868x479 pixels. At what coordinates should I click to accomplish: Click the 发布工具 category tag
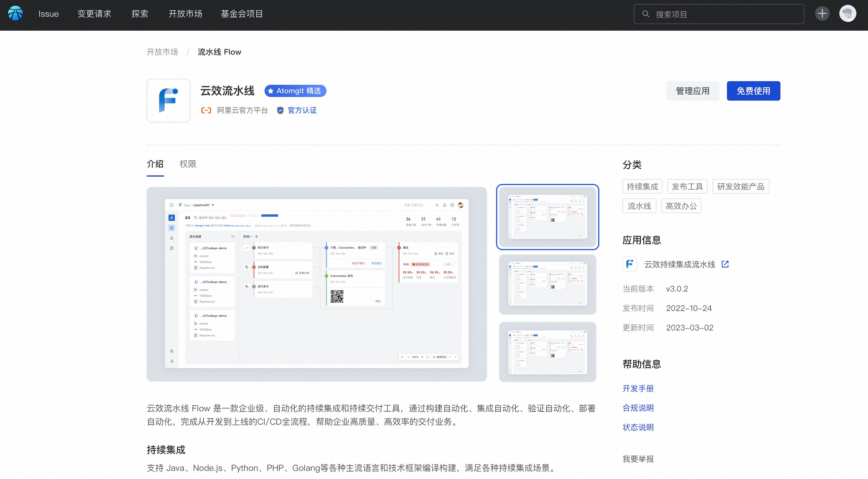point(687,187)
